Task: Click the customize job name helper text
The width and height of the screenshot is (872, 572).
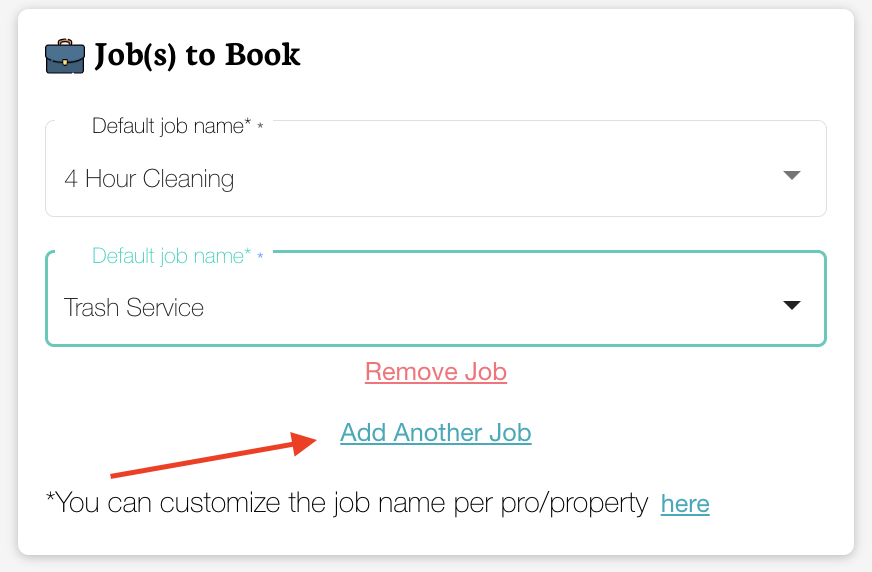Action: (347, 503)
